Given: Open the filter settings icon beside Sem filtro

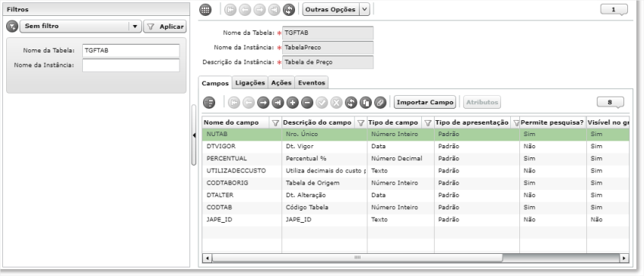Looking at the screenshot, I should 12,27.
